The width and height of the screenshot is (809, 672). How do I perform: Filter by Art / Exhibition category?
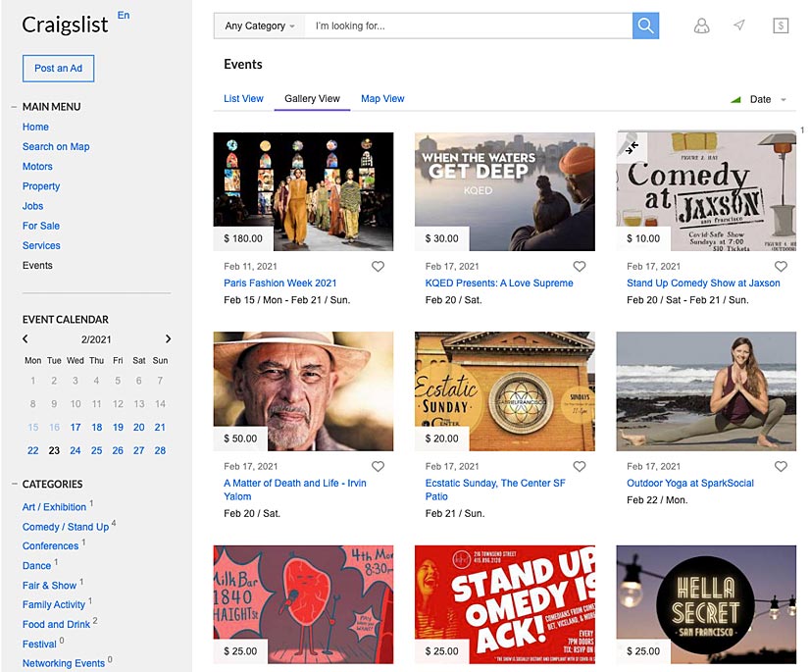(54, 507)
